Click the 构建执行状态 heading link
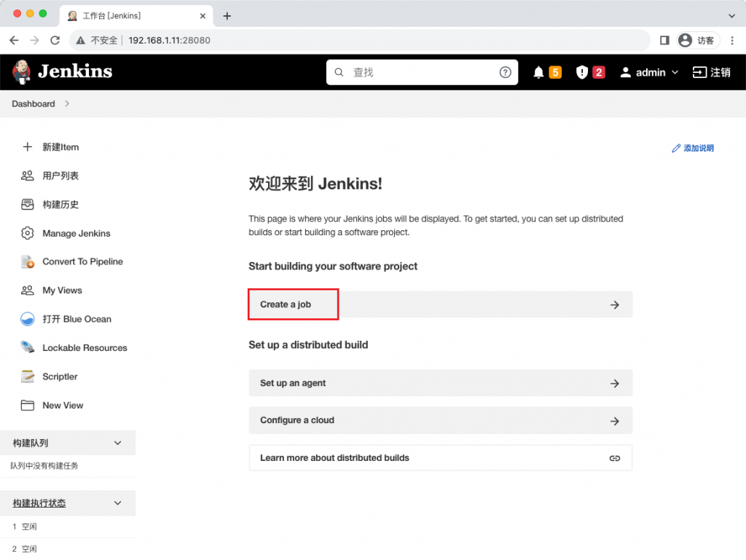 pyautogui.click(x=39, y=503)
